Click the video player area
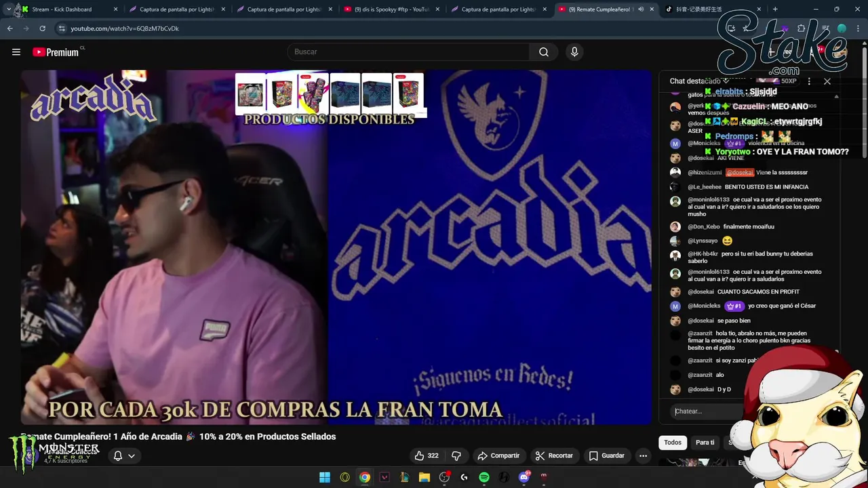The height and width of the screenshot is (488, 868). [x=336, y=247]
